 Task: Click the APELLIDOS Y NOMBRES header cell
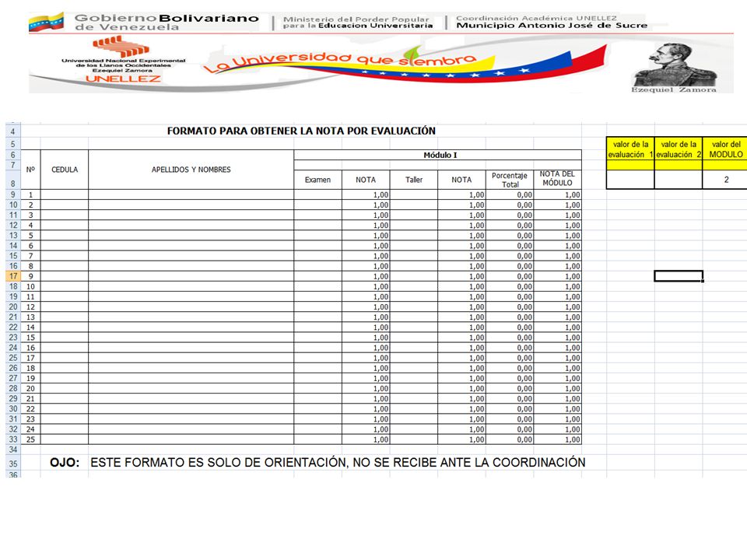191,170
